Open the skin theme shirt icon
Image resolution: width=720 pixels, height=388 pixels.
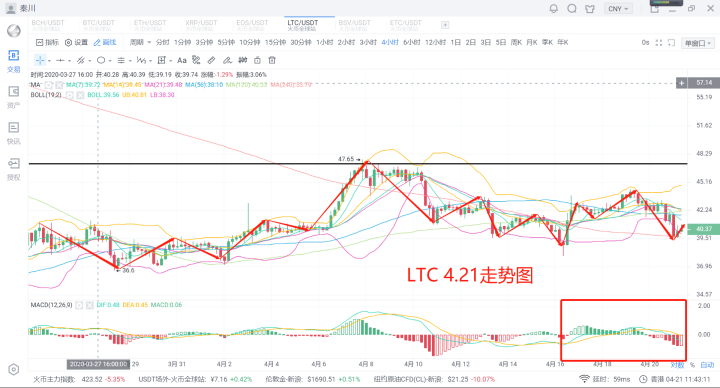tap(590, 9)
